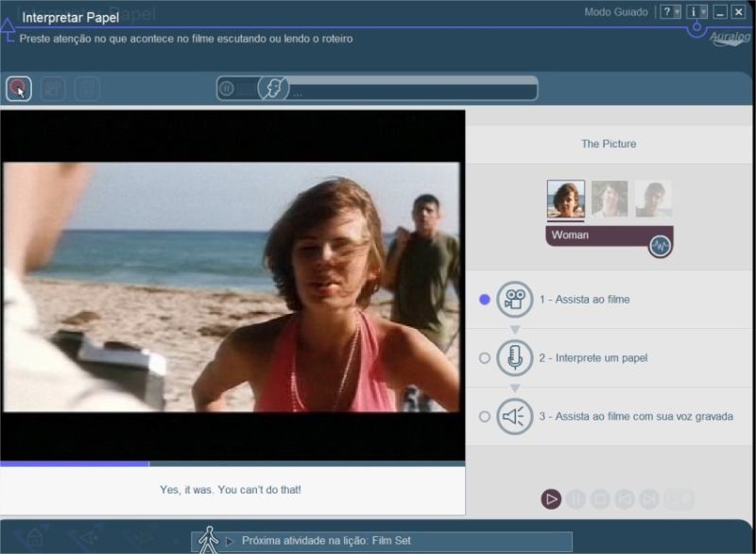This screenshot has width=756, height=554.
Task: Click the Interpretar Papel title tab
Action: coord(70,18)
